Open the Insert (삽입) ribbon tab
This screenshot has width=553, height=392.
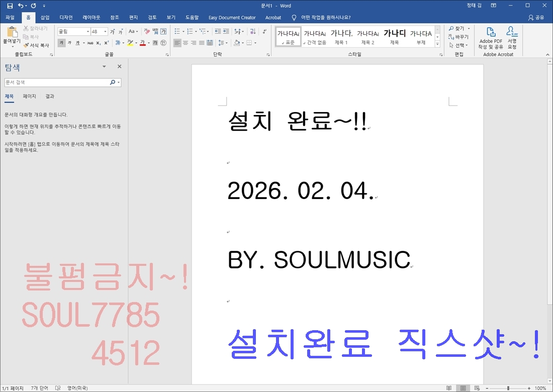coord(45,18)
